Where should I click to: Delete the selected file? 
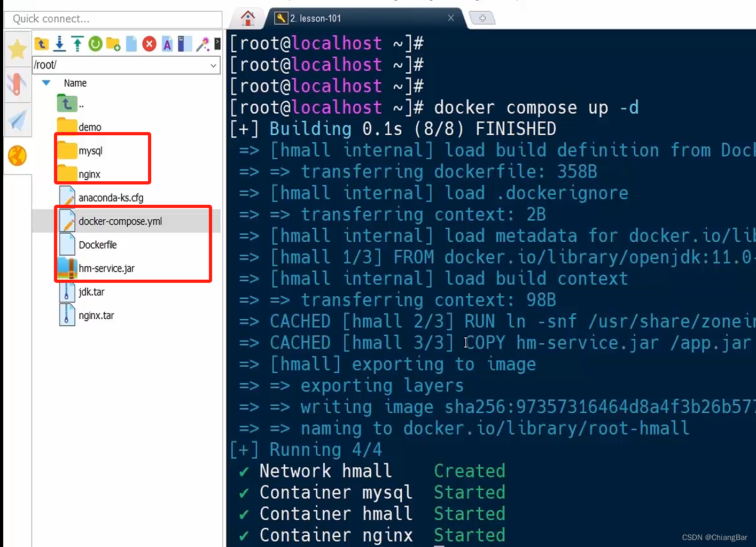click(149, 44)
